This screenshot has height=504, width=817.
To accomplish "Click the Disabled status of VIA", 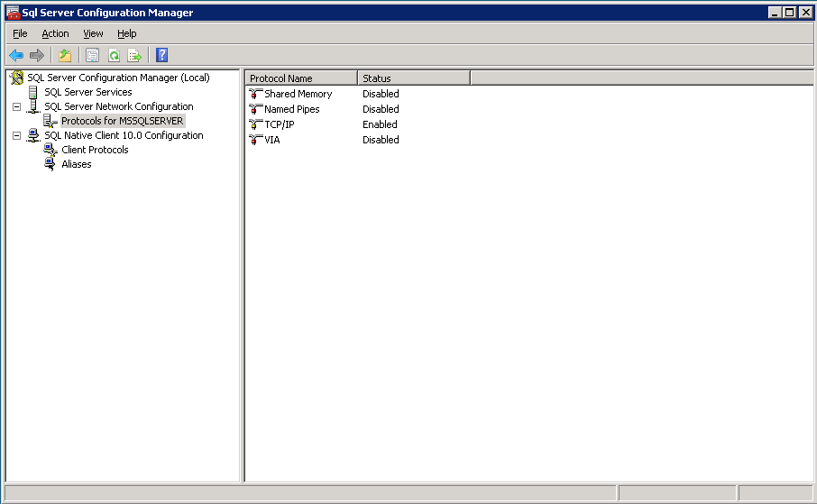I will pyautogui.click(x=381, y=140).
